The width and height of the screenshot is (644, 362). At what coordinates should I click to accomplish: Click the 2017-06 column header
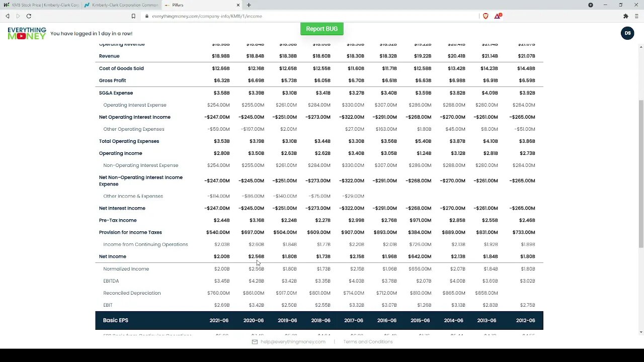[x=354, y=321]
